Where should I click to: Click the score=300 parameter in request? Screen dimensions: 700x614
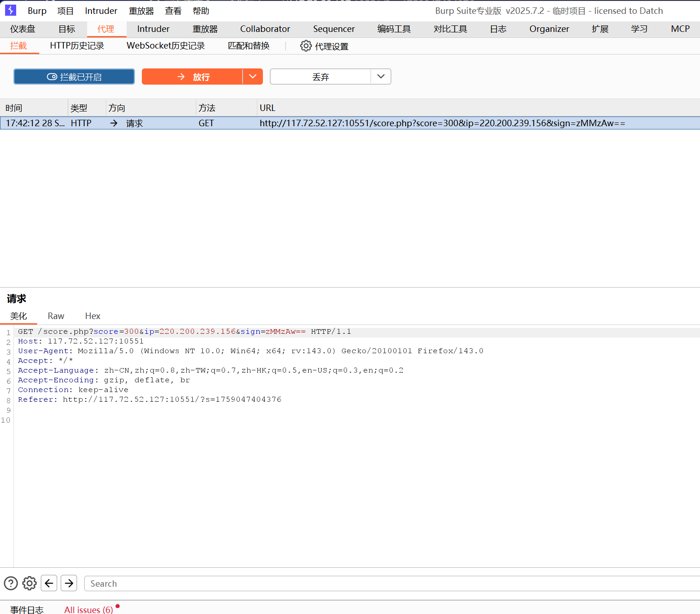point(116,332)
